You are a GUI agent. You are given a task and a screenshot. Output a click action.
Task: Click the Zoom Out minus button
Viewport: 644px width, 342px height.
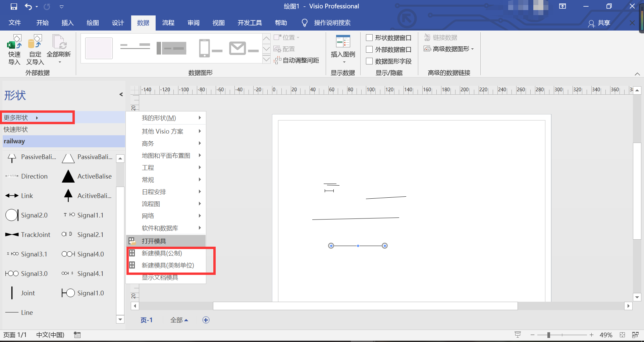tap(532, 335)
